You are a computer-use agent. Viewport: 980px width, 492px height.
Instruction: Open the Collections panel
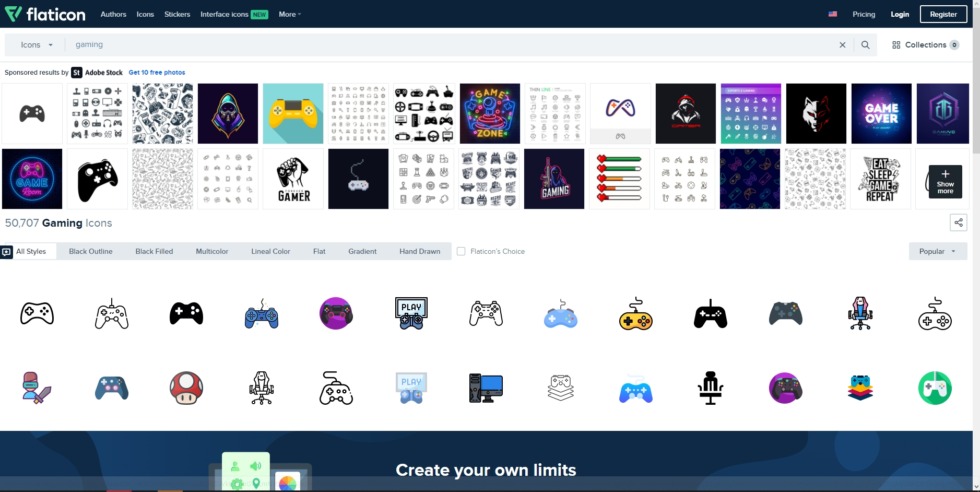click(x=926, y=45)
